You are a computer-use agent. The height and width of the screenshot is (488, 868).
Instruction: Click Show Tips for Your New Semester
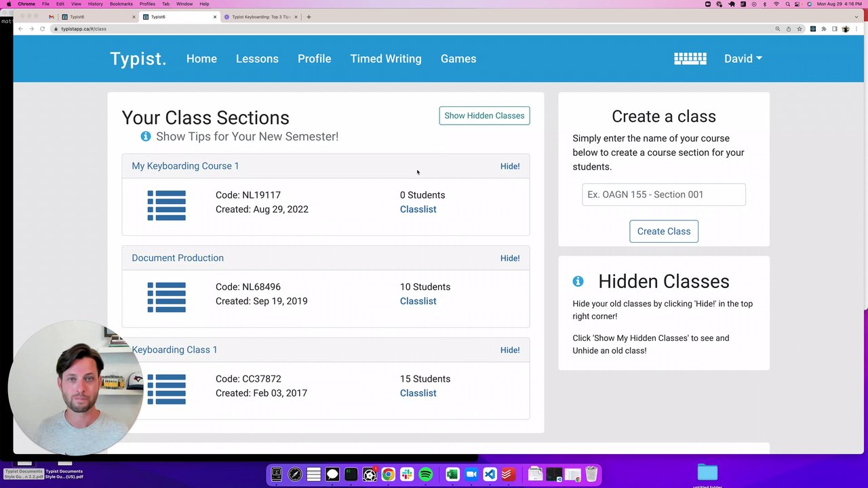247,136
